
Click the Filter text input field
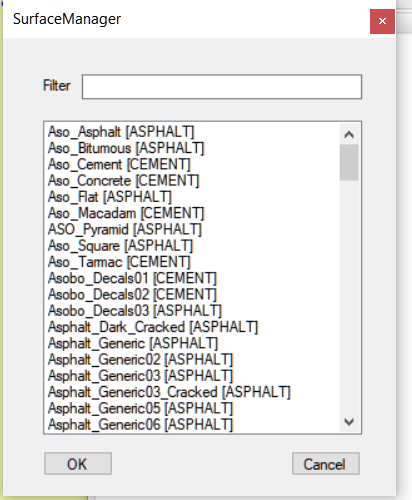coord(222,87)
